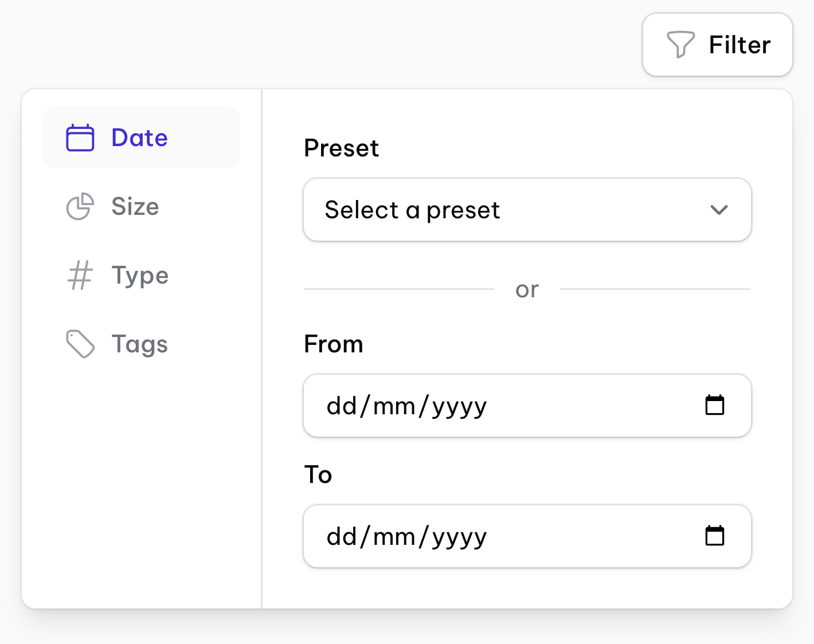
Task: Click the To label text
Action: [318, 475]
